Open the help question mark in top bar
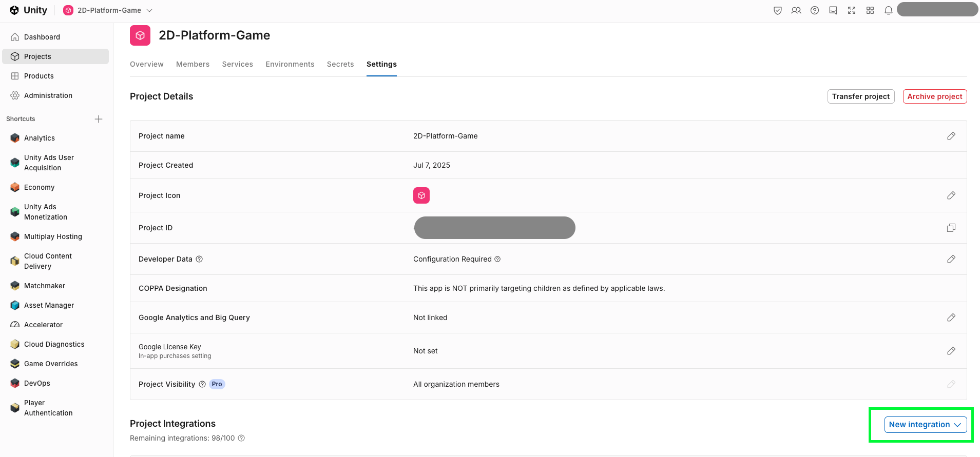 click(x=814, y=10)
